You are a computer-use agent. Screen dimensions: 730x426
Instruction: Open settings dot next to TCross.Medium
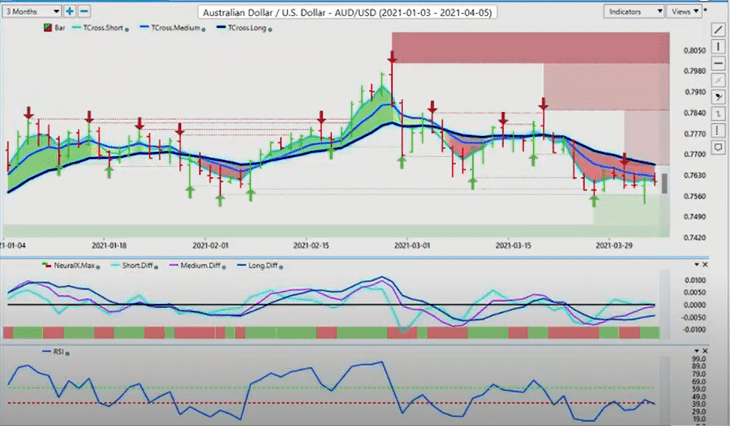204,29
